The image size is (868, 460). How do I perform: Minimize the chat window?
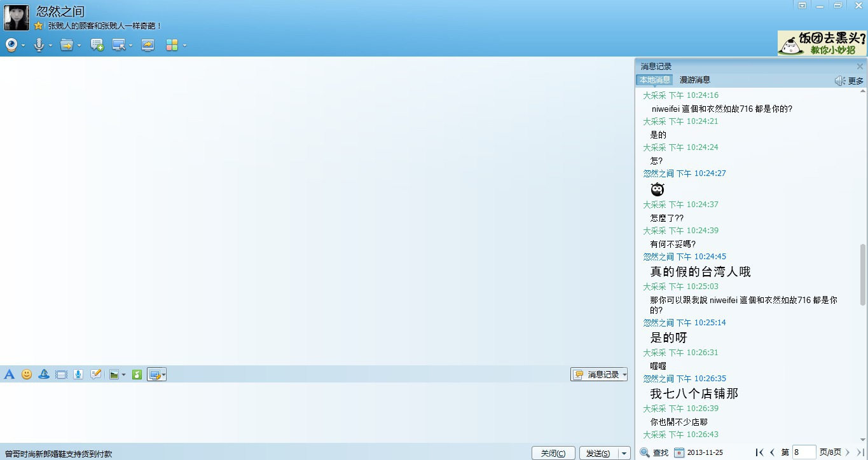[820, 5]
